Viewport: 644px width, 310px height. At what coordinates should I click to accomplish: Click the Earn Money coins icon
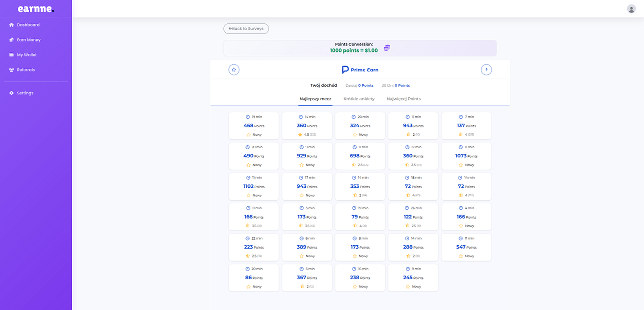coord(11,40)
